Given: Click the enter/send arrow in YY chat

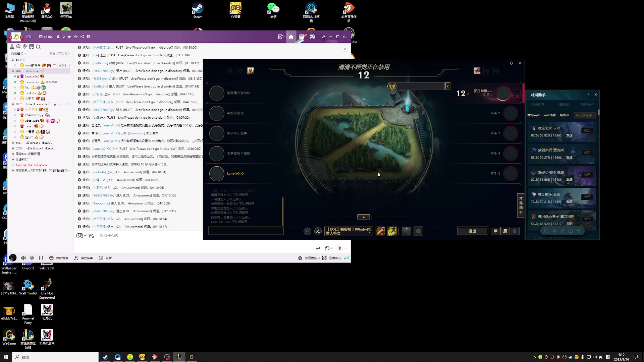Looking at the screenshot, I should coord(318,248).
